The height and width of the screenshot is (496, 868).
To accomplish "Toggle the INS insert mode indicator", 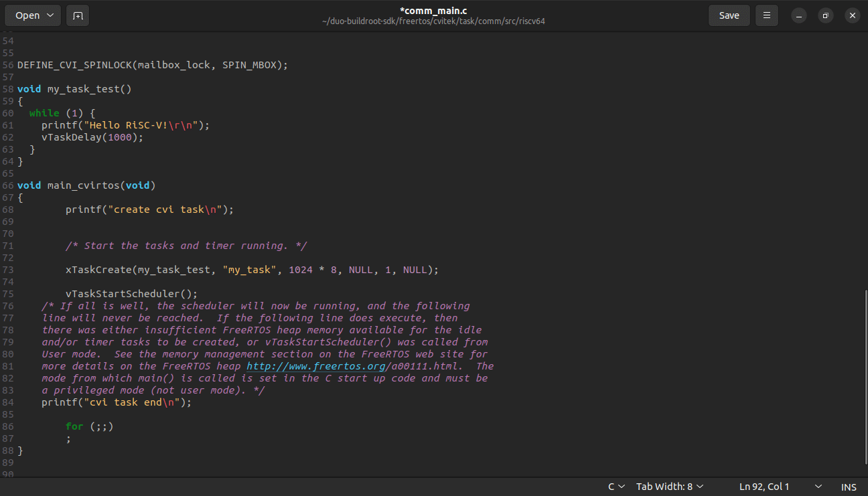I will pyautogui.click(x=849, y=487).
